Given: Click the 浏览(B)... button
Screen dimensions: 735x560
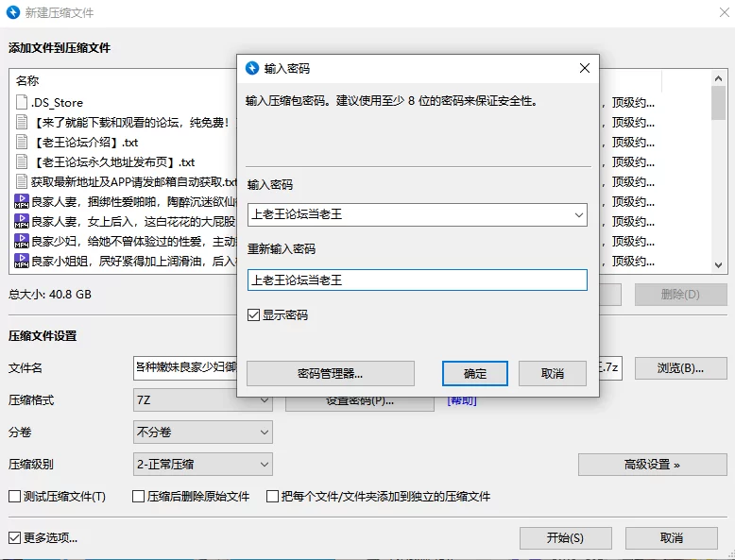Looking at the screenshot, I should (x=680, y=368).
